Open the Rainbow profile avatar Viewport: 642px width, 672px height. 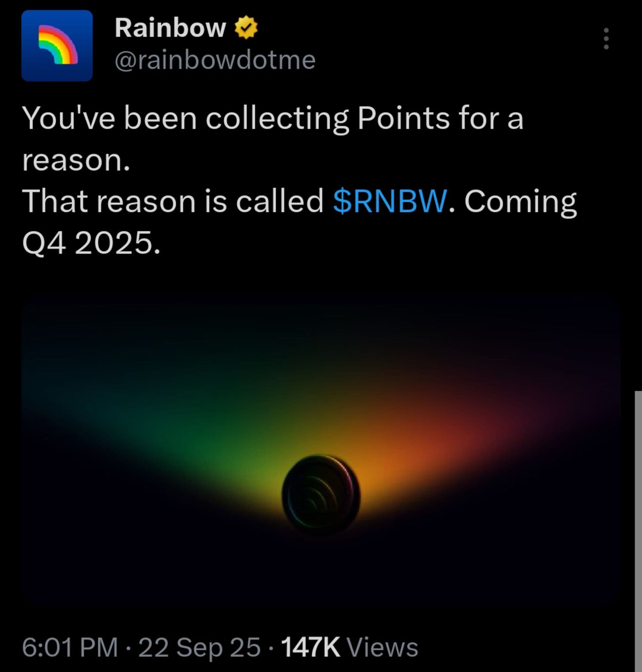click(x=57, y=45)
